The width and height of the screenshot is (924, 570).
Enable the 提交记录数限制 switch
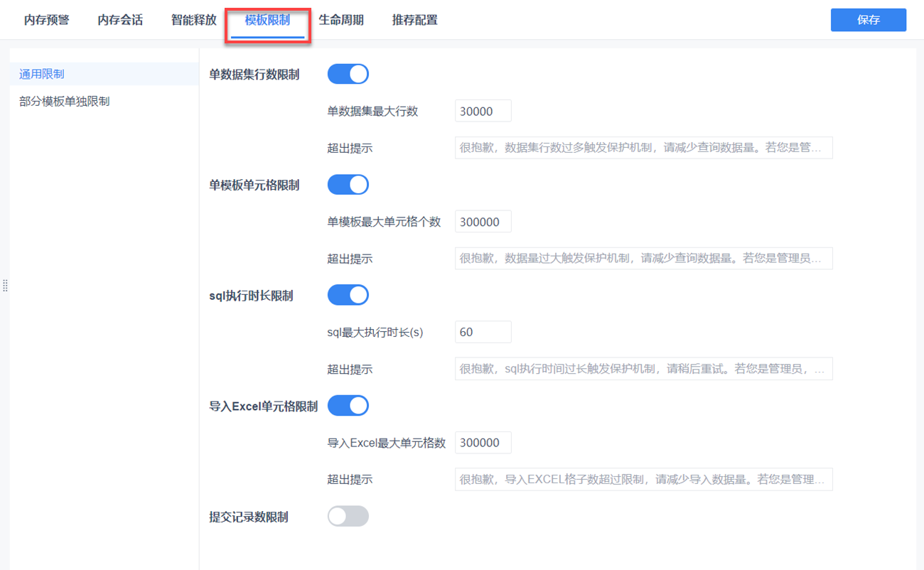348,516
